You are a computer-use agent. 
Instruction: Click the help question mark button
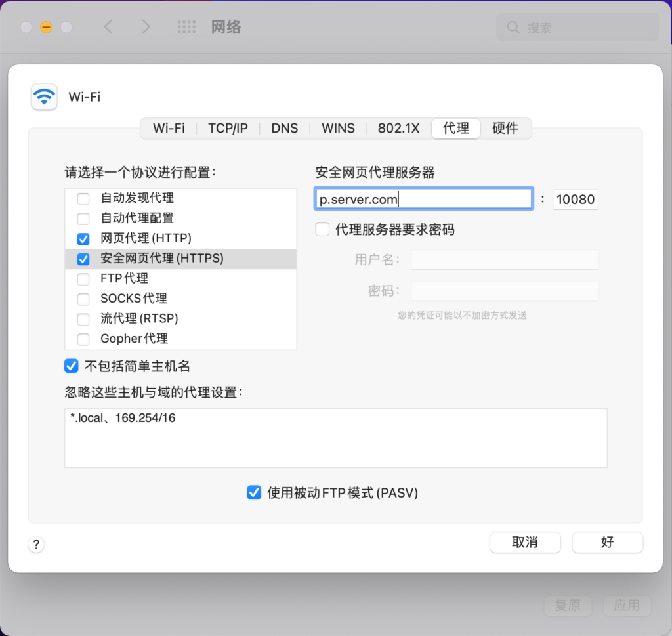(36, 544)
